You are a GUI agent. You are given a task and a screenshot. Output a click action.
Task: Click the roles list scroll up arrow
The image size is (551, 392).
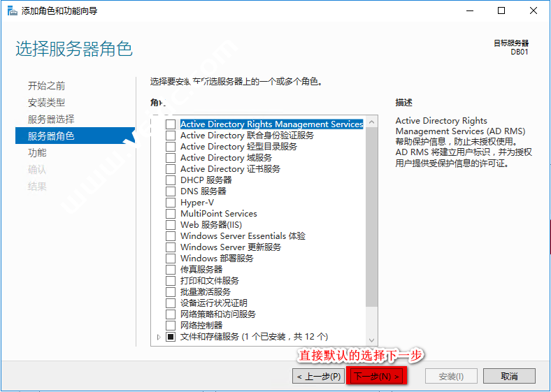(x=371, y=122)
